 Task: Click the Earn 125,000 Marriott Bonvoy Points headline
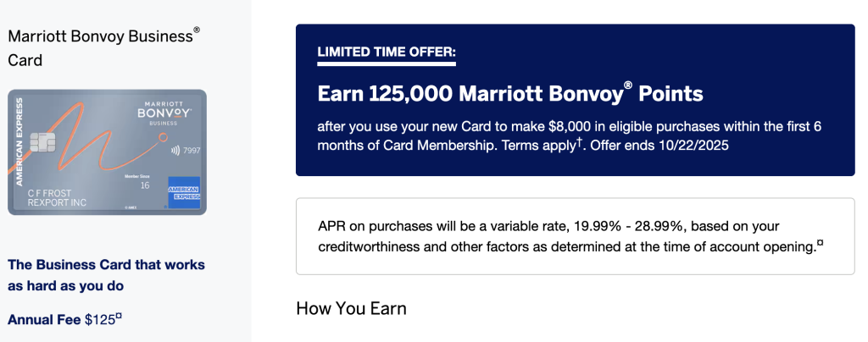[509, 93]
